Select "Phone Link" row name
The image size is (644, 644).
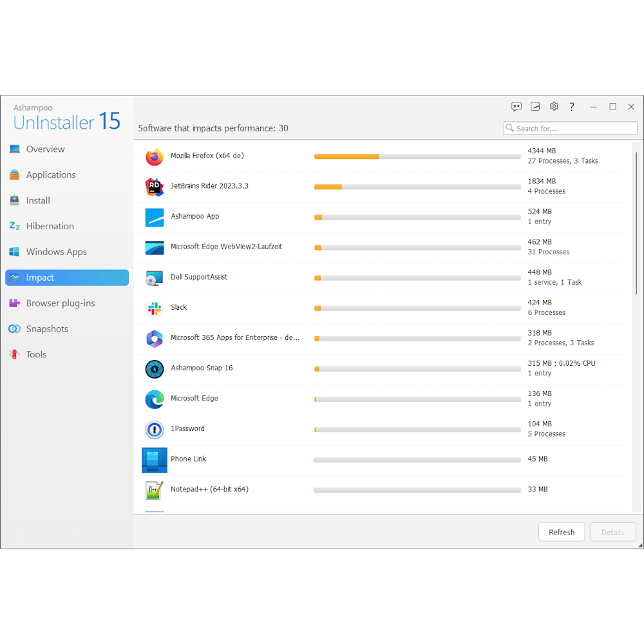188,459
